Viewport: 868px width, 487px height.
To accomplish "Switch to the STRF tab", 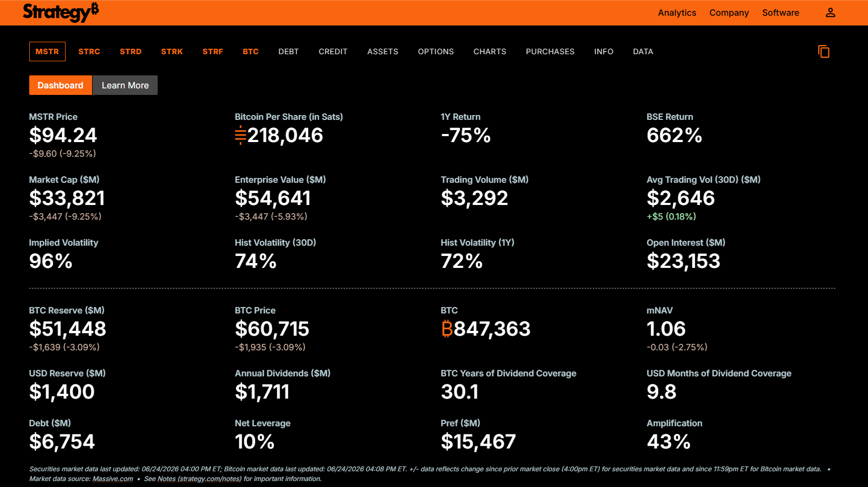I will pos(213,52).
